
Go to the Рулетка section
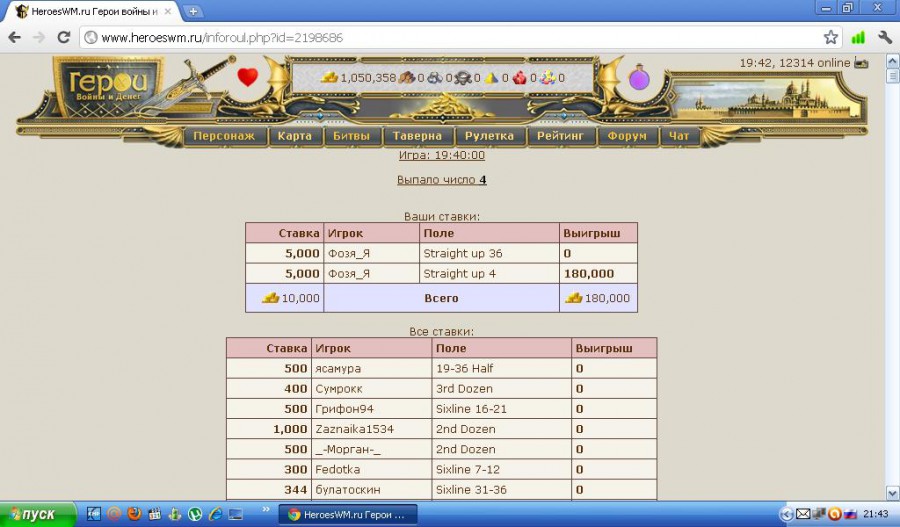point(489,136)
